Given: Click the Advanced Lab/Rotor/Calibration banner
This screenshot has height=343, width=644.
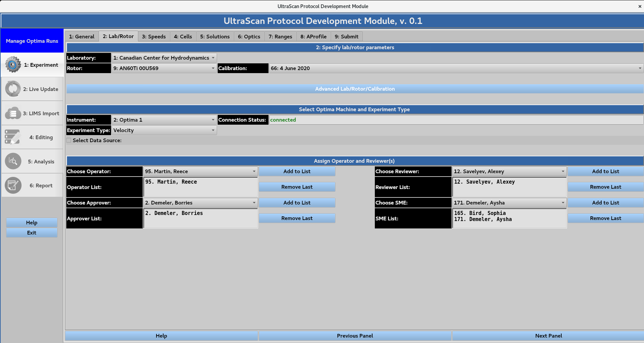Looking at the screenshot, I should 355,89.
